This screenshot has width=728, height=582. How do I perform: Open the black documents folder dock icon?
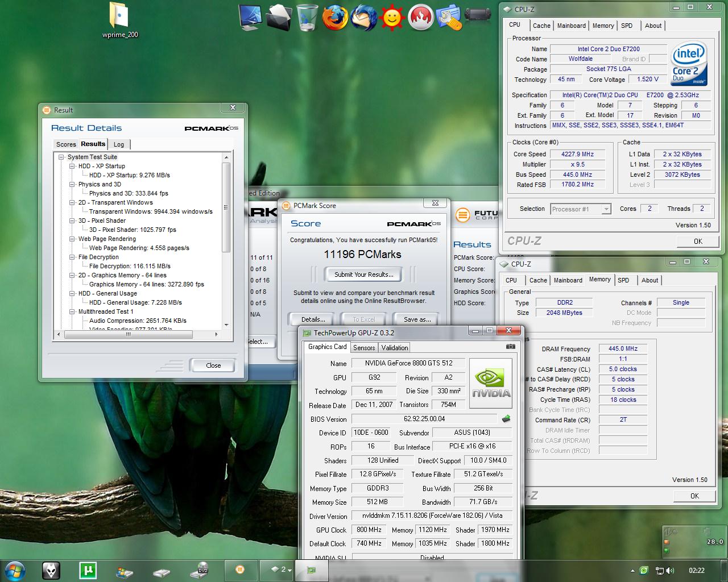coord(279,17)
